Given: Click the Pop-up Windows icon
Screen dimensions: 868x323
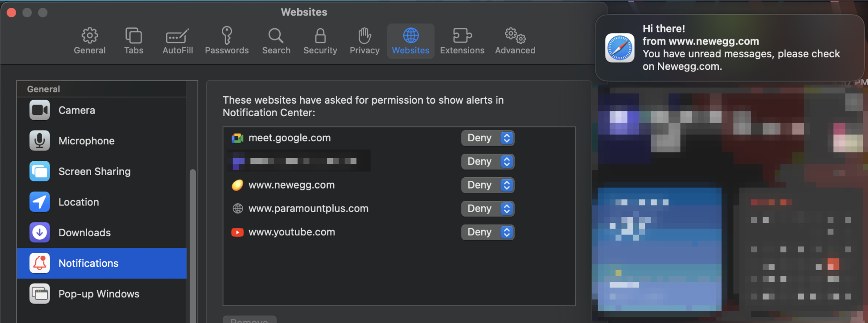Looking at the screenshot, I should (x=39, y=294).
